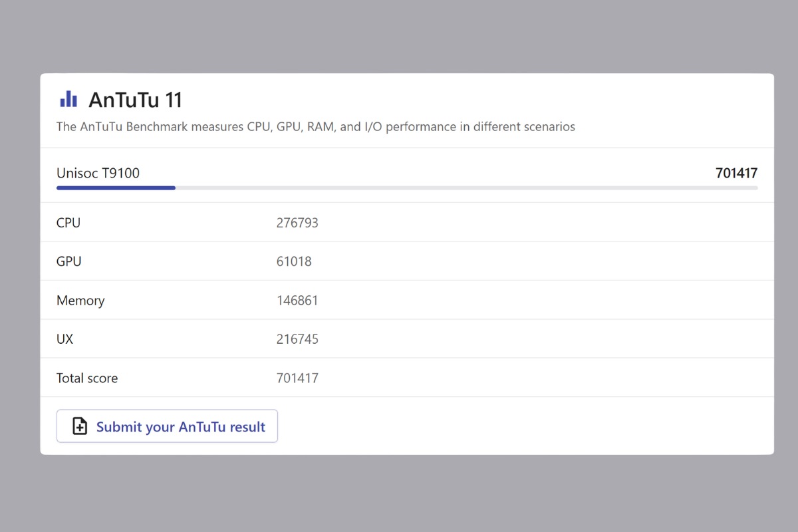
Task: Click the AnTuTu Benchmark description text
Action: click(315, 126)
